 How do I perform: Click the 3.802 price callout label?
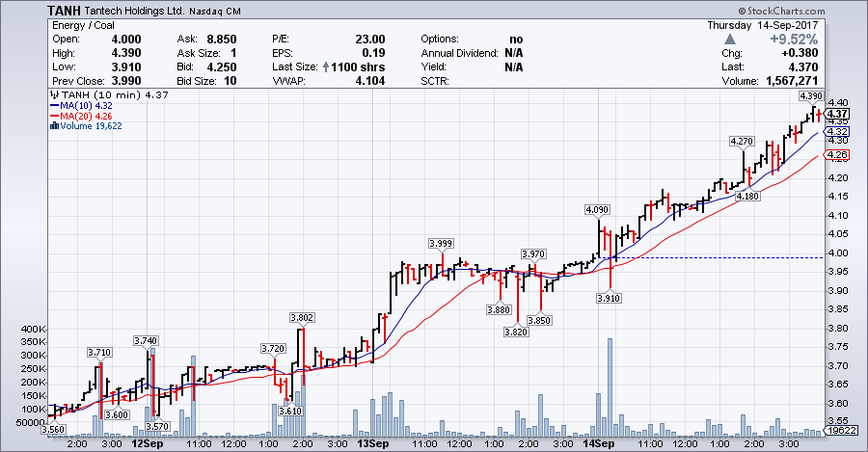[302, 316]
